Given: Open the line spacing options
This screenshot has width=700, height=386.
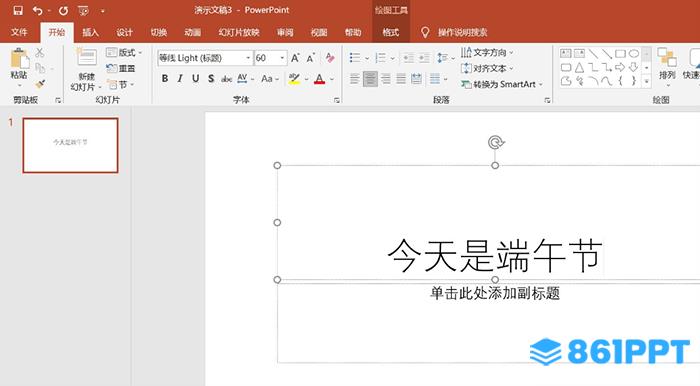Looking at the screenshot, I should [446, 58].
